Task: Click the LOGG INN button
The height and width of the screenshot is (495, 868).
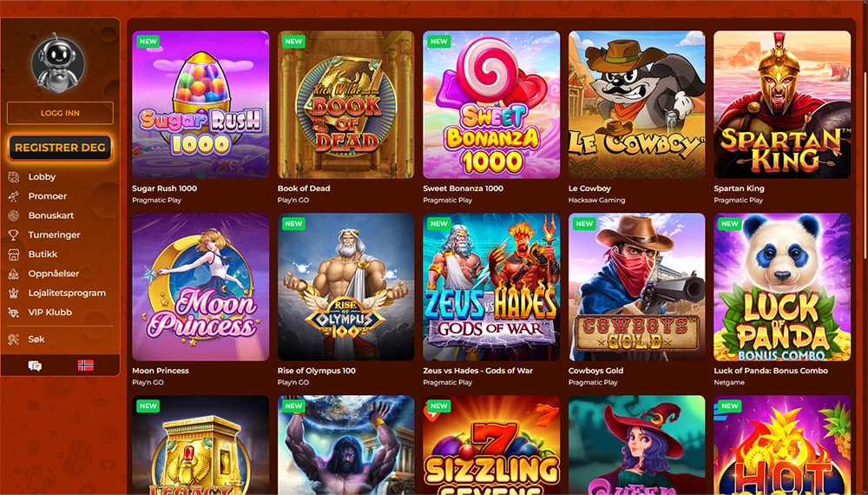Action: tap(60, 113)
